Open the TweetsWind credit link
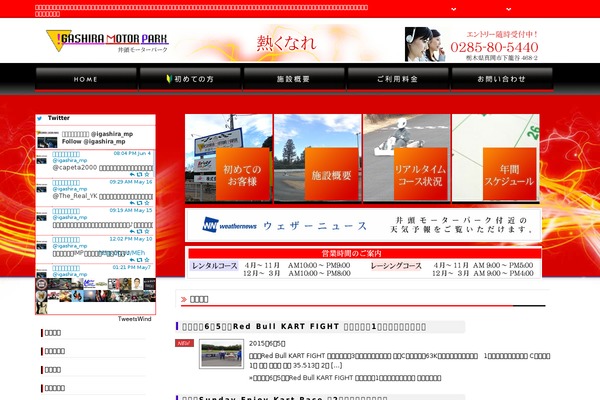Image resolution: width=600 pixels, height=400 pixels. 134,319
